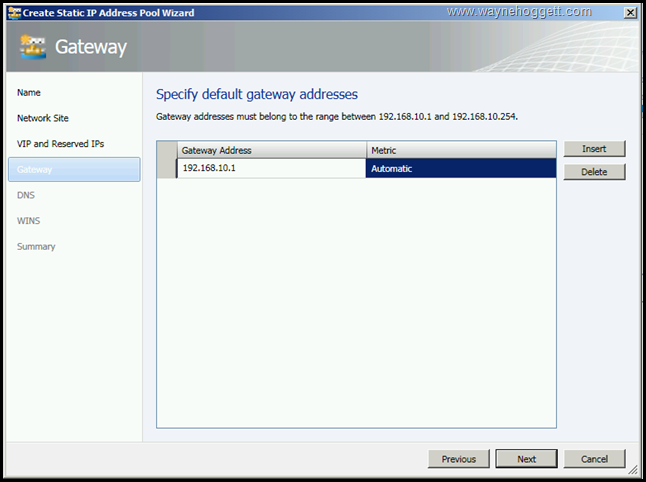Image resolution: width=646 pixels, height=482 pixels.
Task: Click the Metric column header
Action: point(461,150)
